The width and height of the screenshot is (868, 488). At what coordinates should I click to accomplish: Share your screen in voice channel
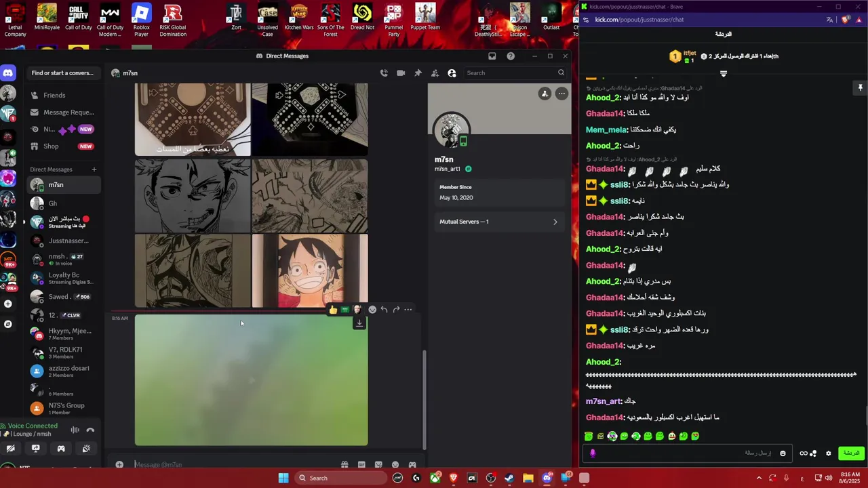36,449
